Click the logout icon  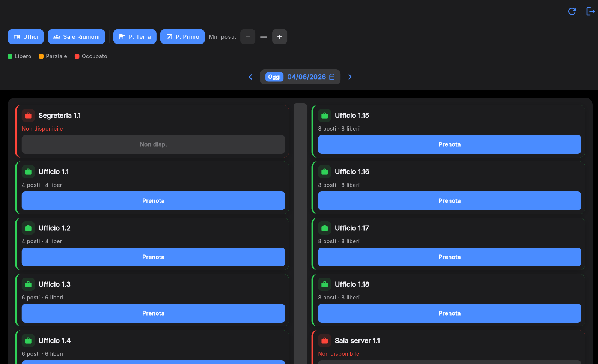(590, 11)
